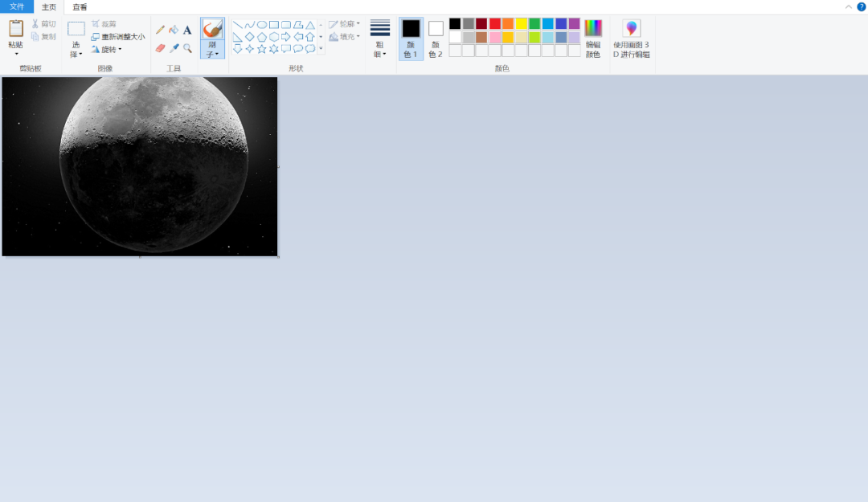Pick the yellow color swatch
The image size is (868, 502).
[x=522, y=23]
